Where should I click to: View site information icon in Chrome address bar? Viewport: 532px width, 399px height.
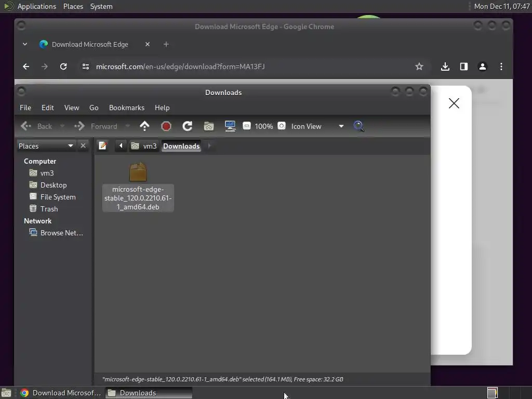tap(86, 66)
